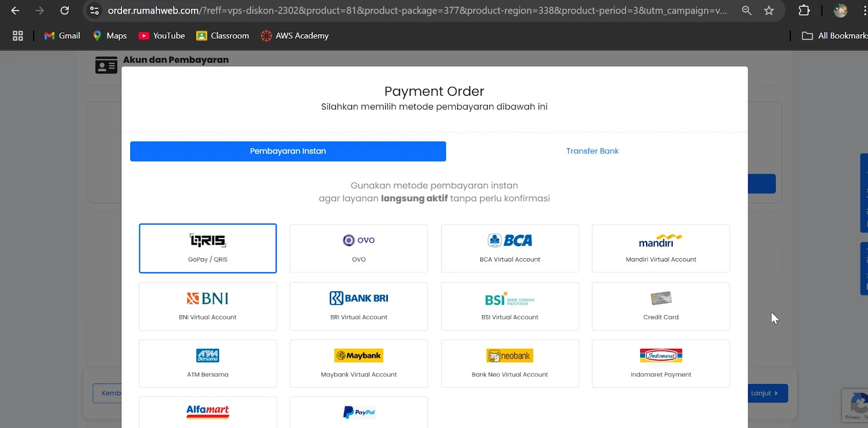Open the apps grid shortcut
Image resolution: width=868 pixels, height=428 pixels.
pos(18,36)
